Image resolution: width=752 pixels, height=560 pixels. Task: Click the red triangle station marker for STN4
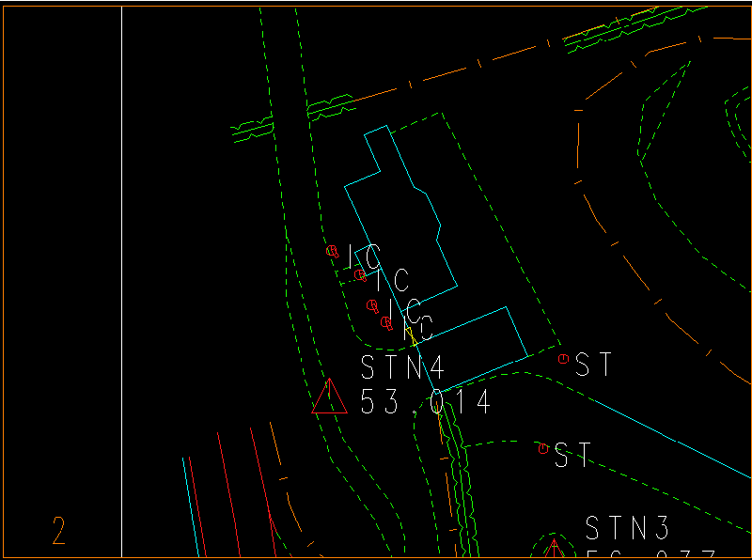[x=330, y=398]
